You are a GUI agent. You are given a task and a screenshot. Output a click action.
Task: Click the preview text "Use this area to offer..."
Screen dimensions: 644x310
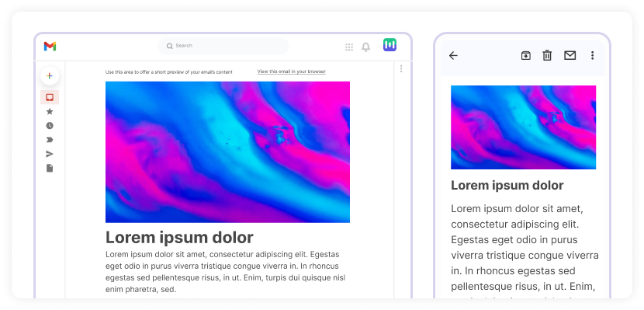click(169, 72)
